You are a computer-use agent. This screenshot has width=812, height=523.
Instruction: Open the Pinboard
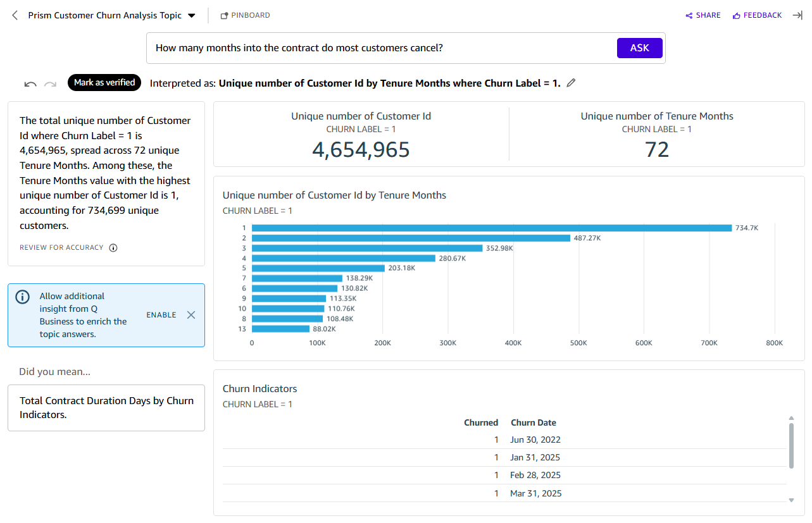[245, 15]
